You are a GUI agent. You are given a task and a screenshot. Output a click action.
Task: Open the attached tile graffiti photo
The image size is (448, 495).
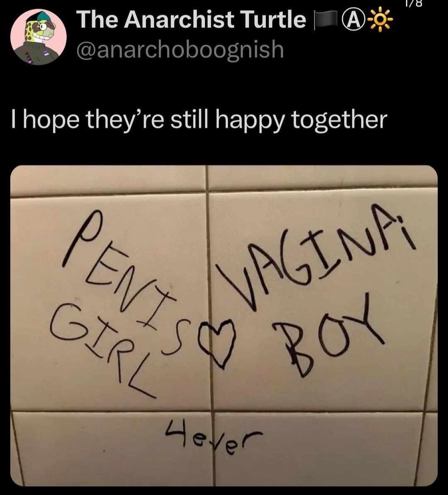pos(224,325)
